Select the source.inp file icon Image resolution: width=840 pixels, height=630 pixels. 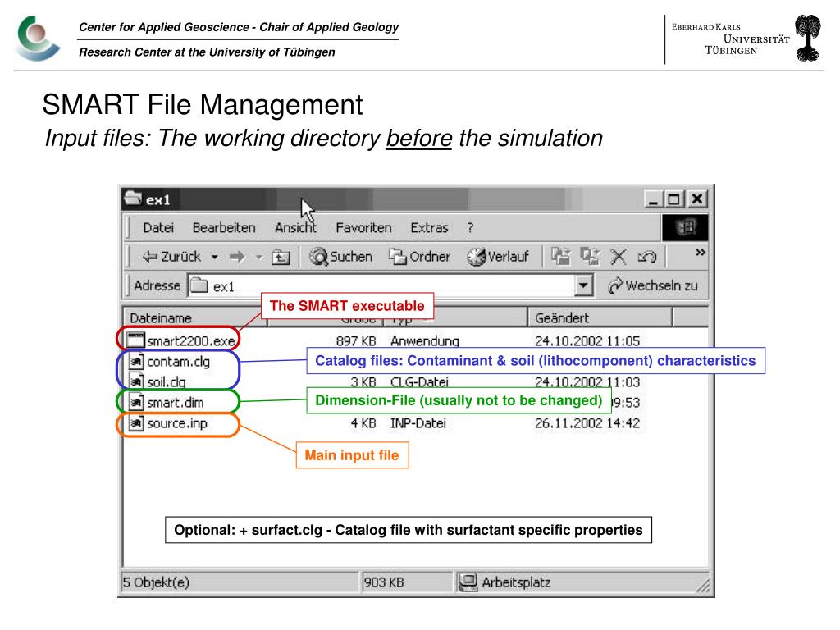137,423
